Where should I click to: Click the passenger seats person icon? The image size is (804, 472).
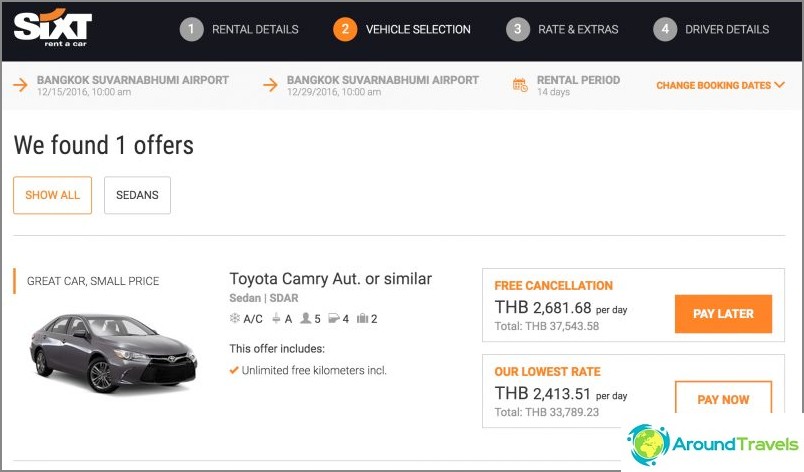coord(306,318)
